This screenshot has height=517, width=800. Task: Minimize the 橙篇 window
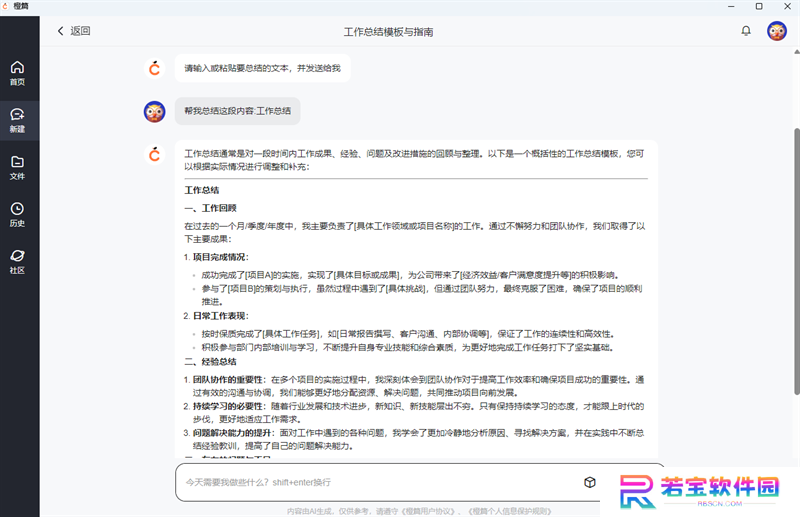click(x=731, y=6)
